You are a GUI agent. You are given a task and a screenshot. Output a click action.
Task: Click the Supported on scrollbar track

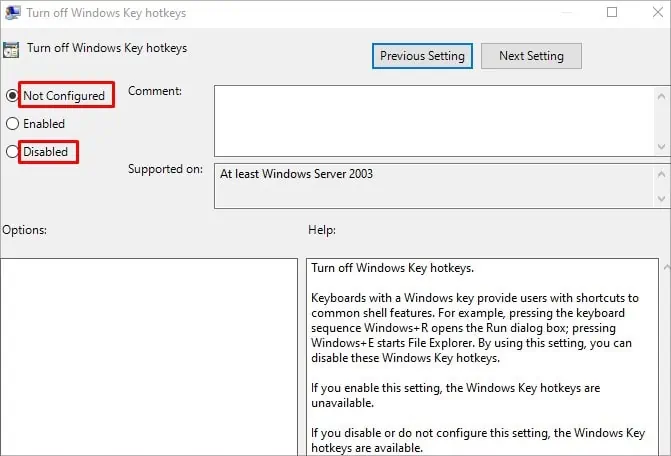pos(661,186)
